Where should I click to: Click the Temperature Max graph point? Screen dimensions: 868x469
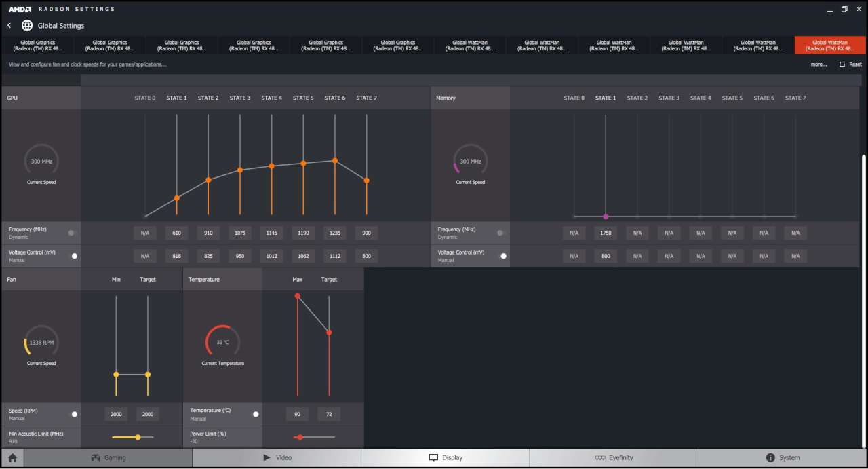tap(297, 296)
